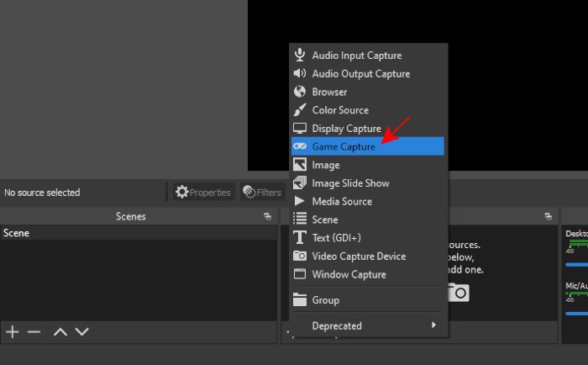This screenshot has height=365, width=588.
Task: Select Browser source from the menu
Action: (x=368, y=92)
